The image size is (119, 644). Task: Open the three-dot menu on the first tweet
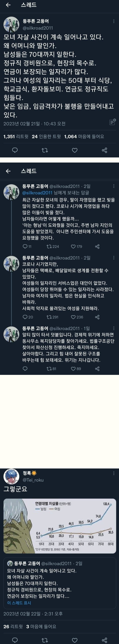tap(114, 21)
